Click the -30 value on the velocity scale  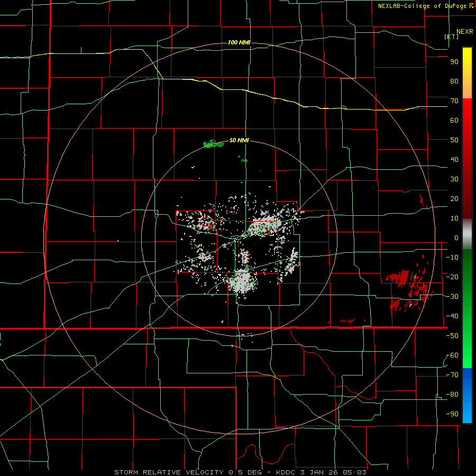[x=452, y=297]
